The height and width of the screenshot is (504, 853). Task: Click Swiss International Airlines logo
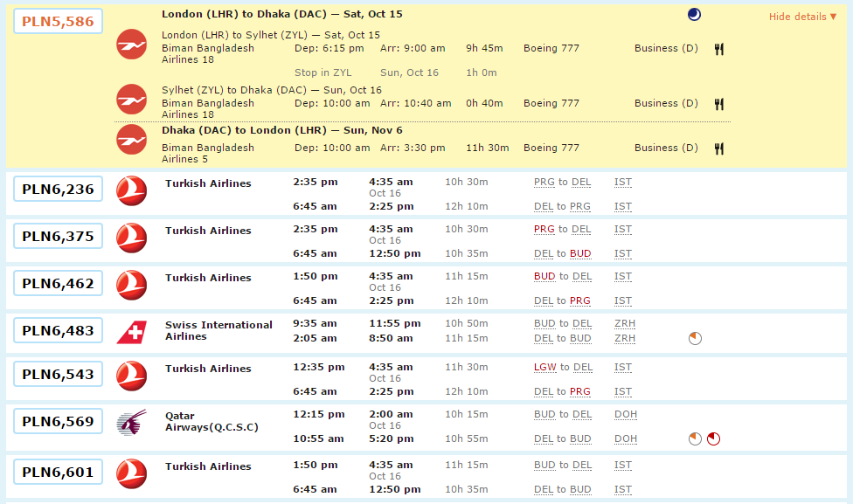click(x=132, y=332)
